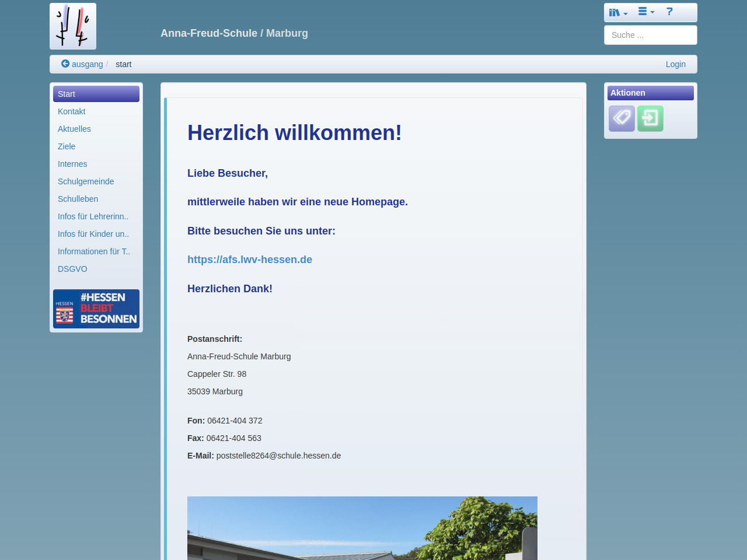Click the school logo in the header
This screenshot has width=747, height=560.
pos(73,26)
